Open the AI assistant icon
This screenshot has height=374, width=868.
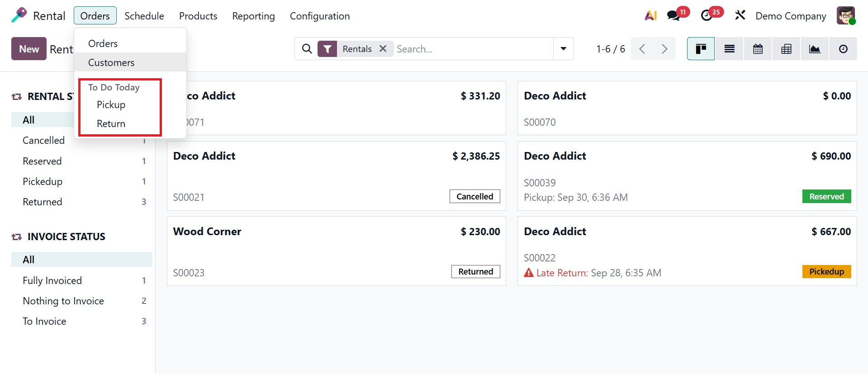[650, 16]
